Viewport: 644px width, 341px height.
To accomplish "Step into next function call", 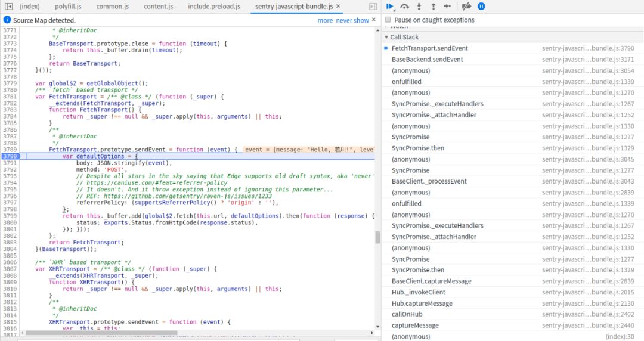I will [419, 6].
